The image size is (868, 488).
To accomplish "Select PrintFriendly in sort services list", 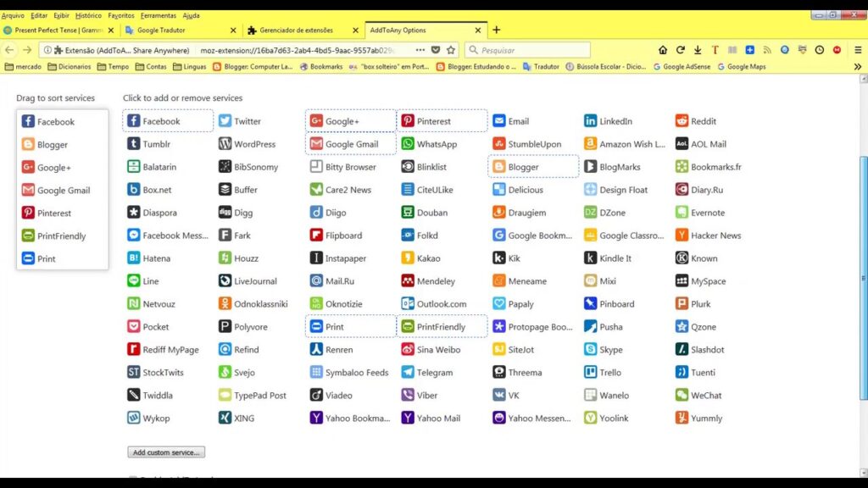I will [x=63, y=236].
